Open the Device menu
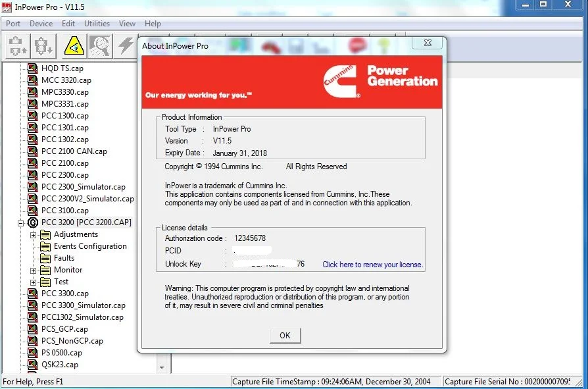This screenshot has height=389, width=588. 41,24
